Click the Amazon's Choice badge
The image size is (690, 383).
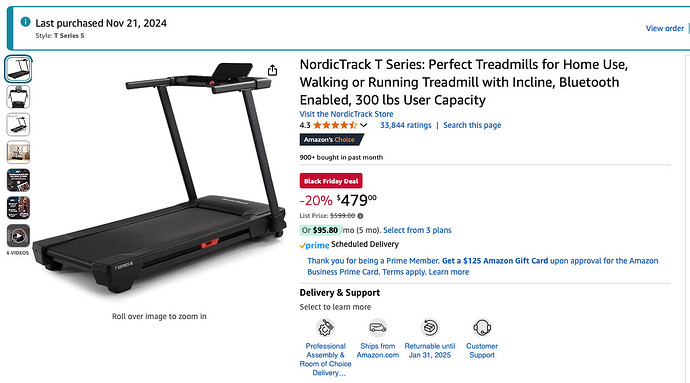pyautogui.click(x=331, y=140)
